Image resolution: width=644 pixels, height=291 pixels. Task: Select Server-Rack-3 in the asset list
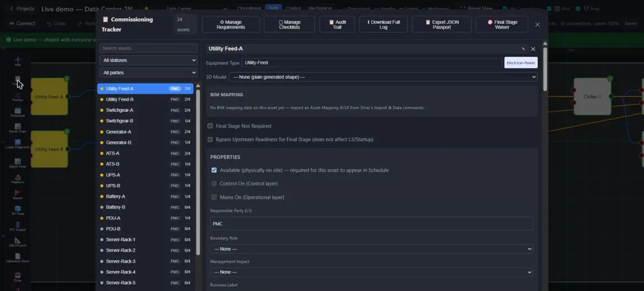click(x=145, y=261)
